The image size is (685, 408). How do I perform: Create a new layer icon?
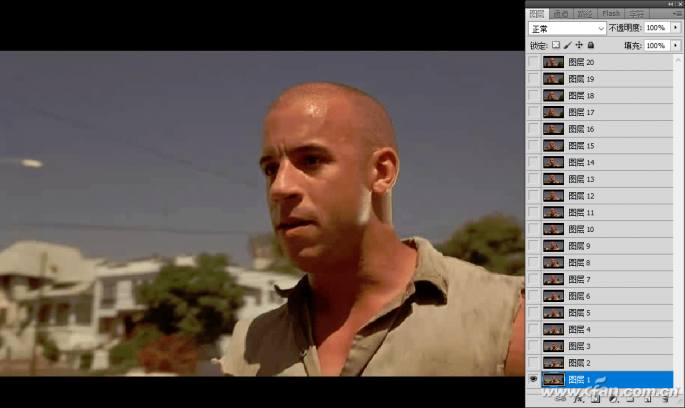647,399
